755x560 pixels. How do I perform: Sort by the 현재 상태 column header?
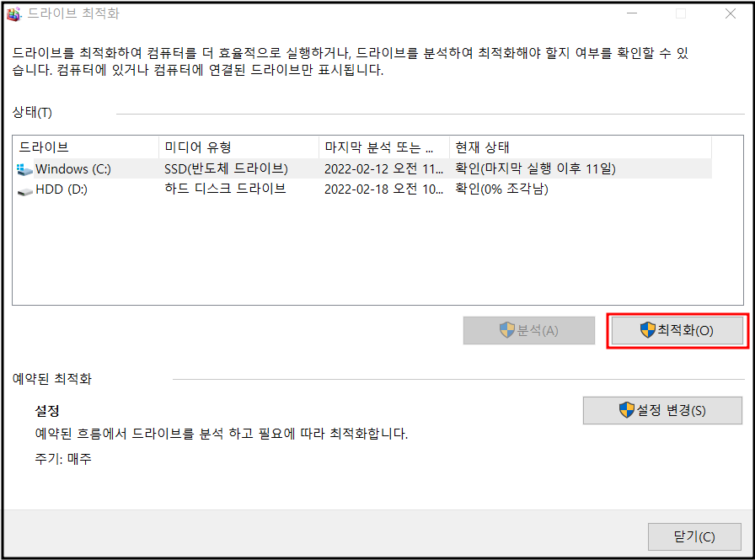(x=581, y=147)
